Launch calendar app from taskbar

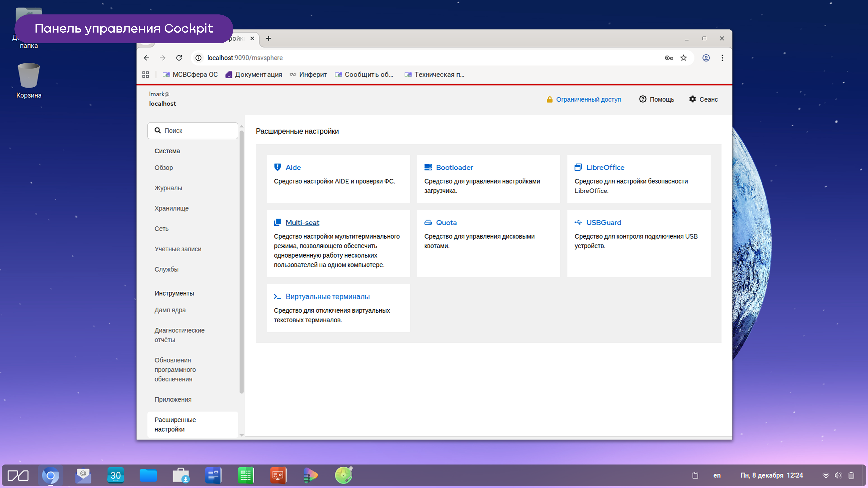[116, 475]
